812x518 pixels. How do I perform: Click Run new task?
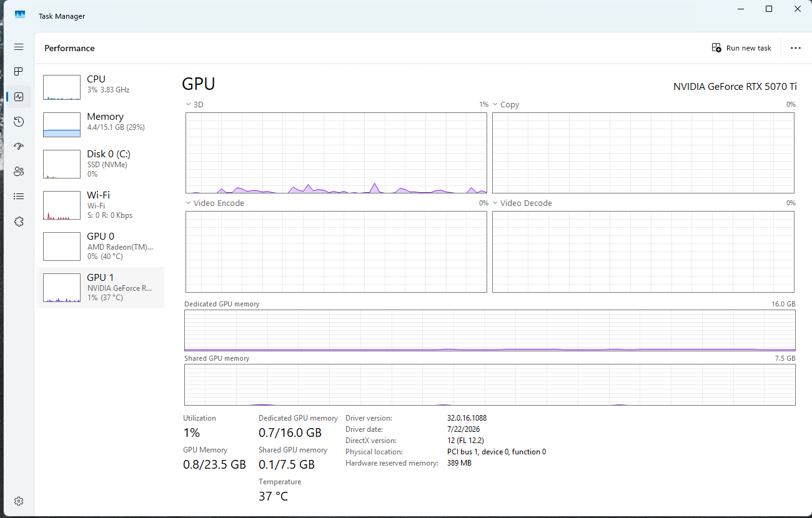pyautogui.click(x=741, y=48)
